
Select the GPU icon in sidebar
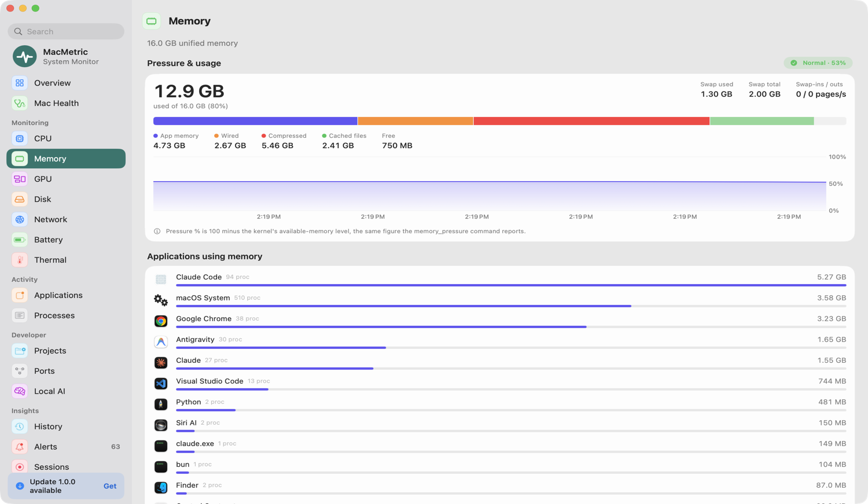(x=20, y=179)
